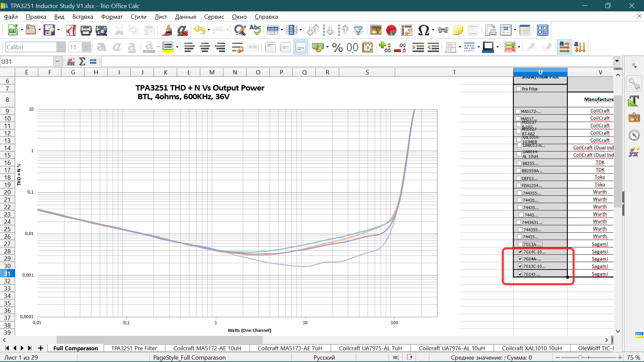This screenshot has height=362, width=644.
Task: Uncheck the 7G13C-10 checkbox
Action: pyautogui.click(x=520, y=266)
